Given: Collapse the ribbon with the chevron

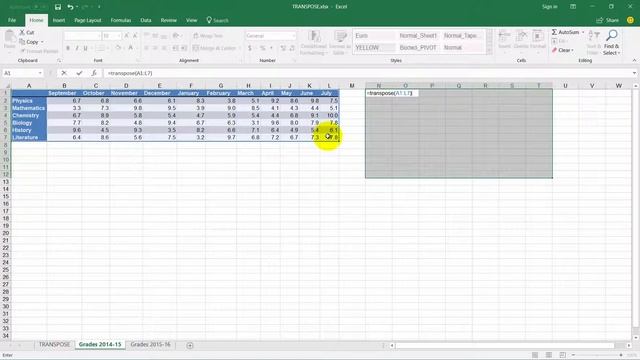Looking at the screenshot, I should 634,60.
